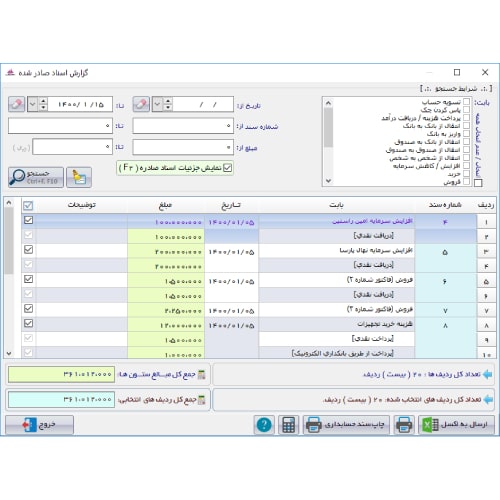This screenshot has height=500, width=500.
Task: Toggle the پاس کردن چک checkbox
Action: click(x=467, y=109)
